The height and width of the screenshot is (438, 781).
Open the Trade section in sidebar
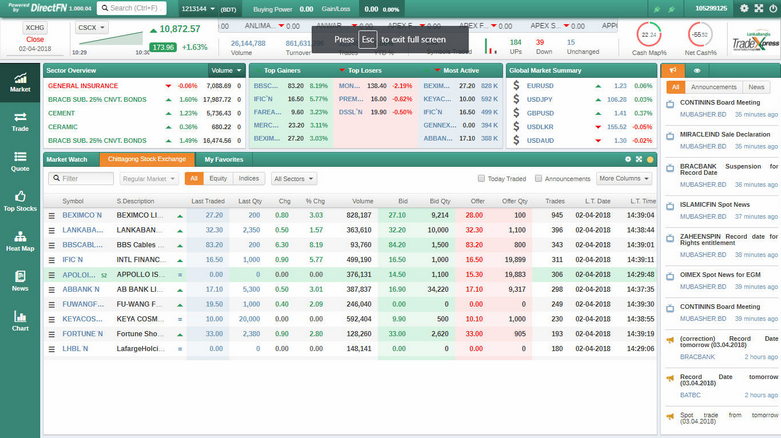[x=20, y=120]
